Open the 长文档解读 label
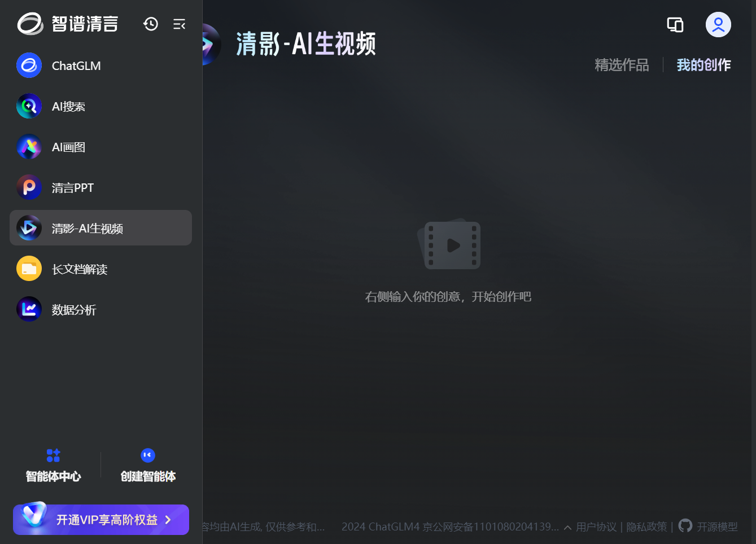Screen dimensions: 756x544 coord(80,269)
